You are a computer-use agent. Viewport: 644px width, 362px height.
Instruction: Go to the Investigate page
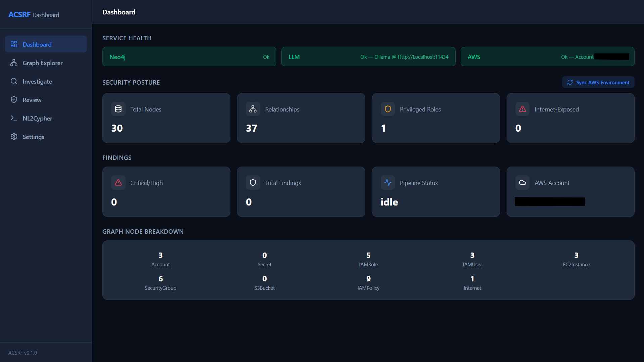pyautogui.click(x=46, y=81)
